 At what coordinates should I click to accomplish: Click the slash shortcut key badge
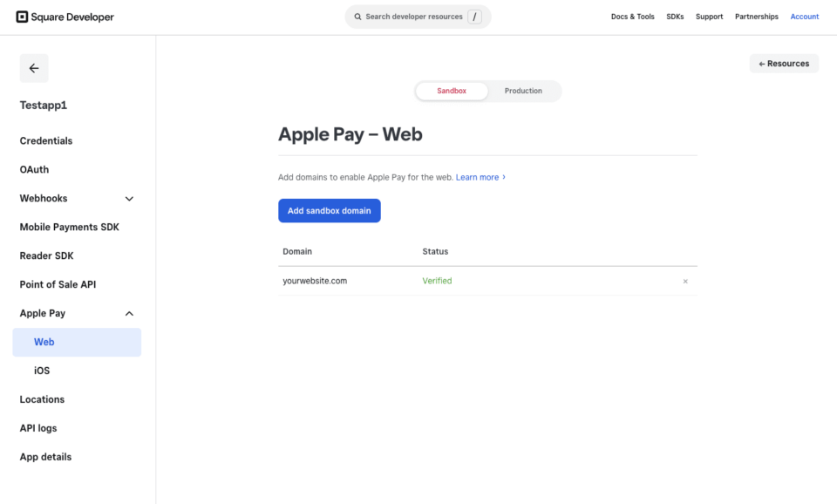tap(474, 17)
